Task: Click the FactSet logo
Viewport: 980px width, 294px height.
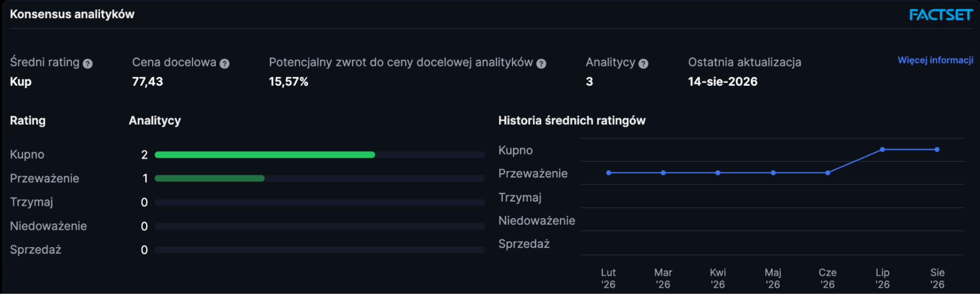Action: (x=941, y=15)
